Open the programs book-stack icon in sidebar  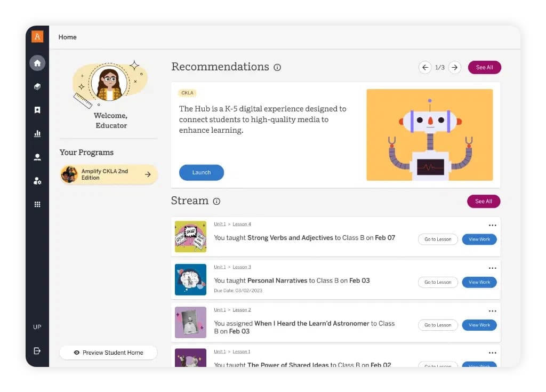tap(37, 86)
